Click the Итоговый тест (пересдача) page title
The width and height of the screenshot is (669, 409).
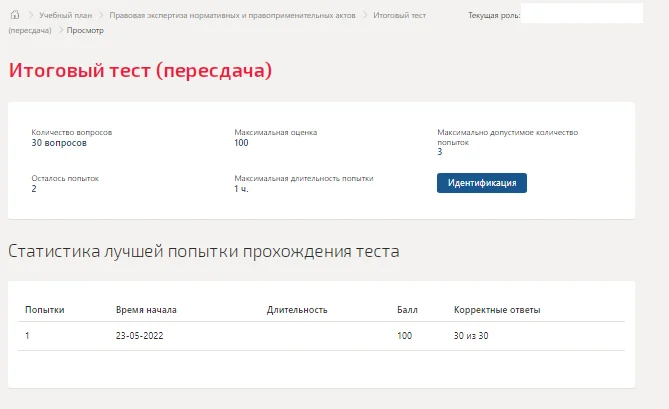click(140, 70)
